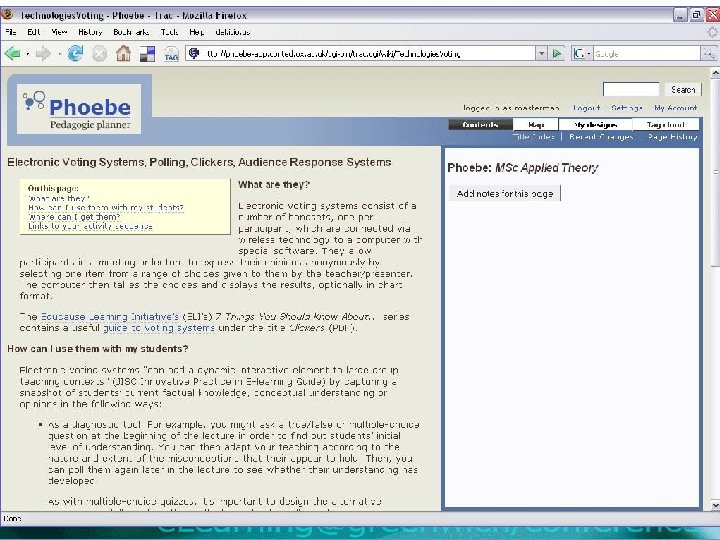Click the delicious bookmarks toolbar icon
Image resolution: width=720 pixels, height=540 pixels.
pyautogui.click(x=147, y=54)
